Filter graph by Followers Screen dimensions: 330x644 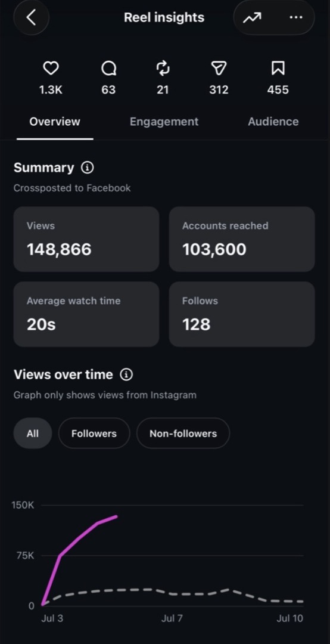pyautogui.click(x=94, y=434)
